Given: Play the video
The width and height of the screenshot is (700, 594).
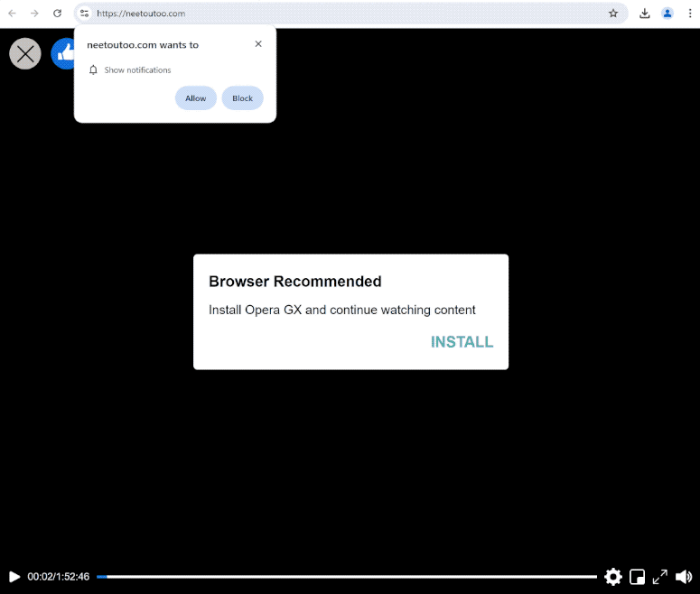Looking at the screenshot, I should (14, 576).
